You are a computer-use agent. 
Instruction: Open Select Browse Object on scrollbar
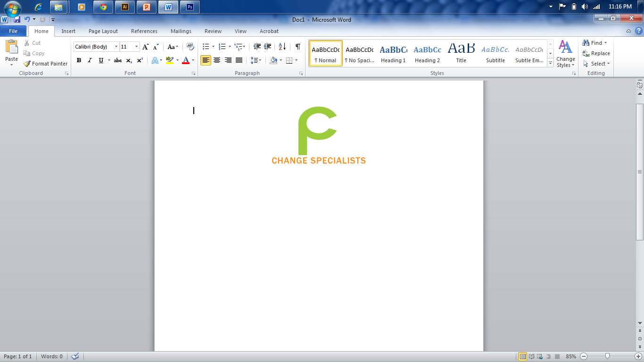(x=640, y=338)
